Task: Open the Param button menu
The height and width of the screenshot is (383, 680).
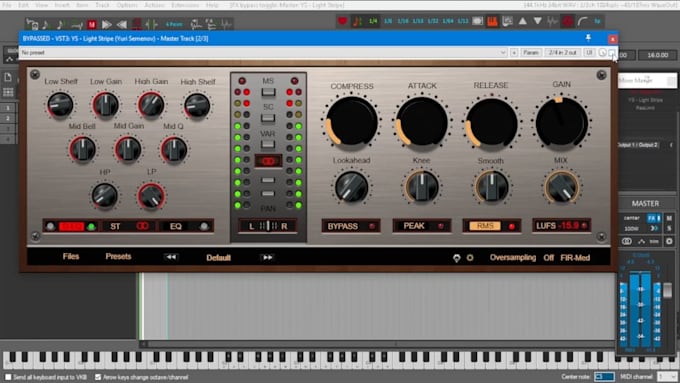Action: [x=531, y=52]
